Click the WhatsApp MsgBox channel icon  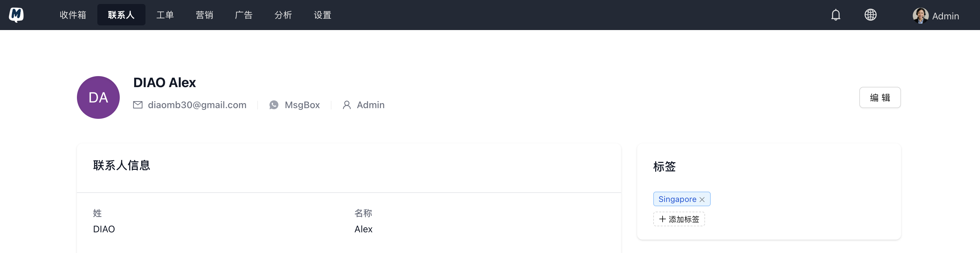click(x=274, y=105)
